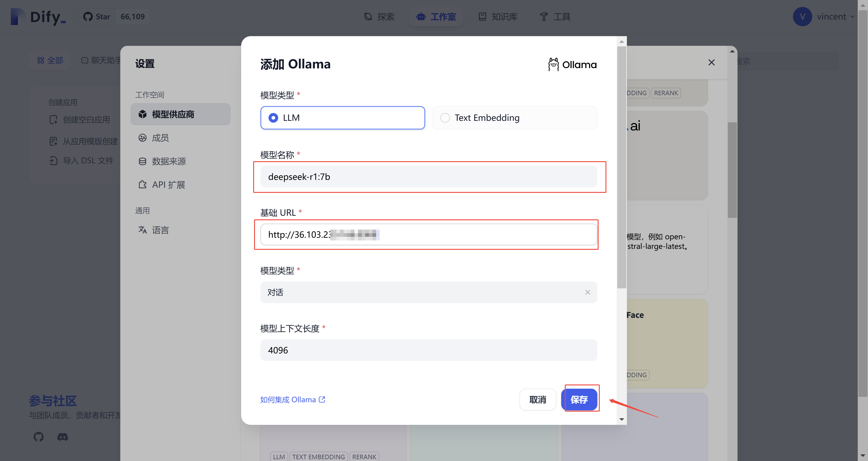Close the 设置 settings panel
868x461 pixels.
711,62
